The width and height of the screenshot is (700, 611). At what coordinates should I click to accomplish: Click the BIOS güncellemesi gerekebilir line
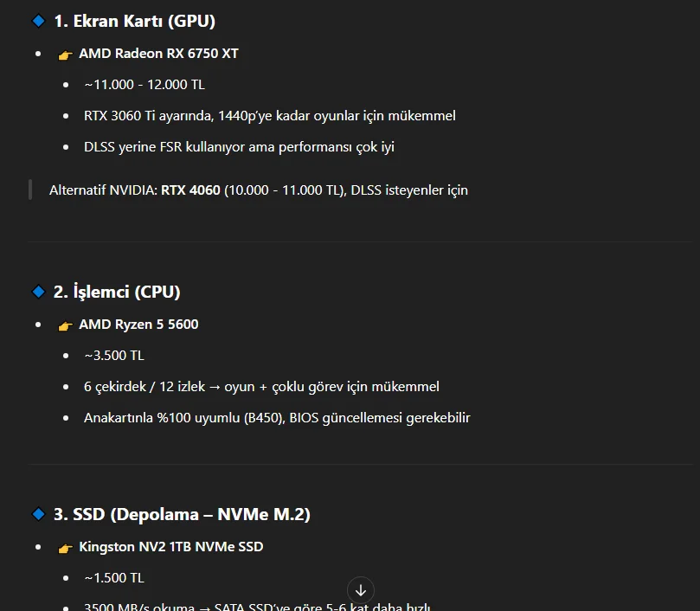(277, 418)
